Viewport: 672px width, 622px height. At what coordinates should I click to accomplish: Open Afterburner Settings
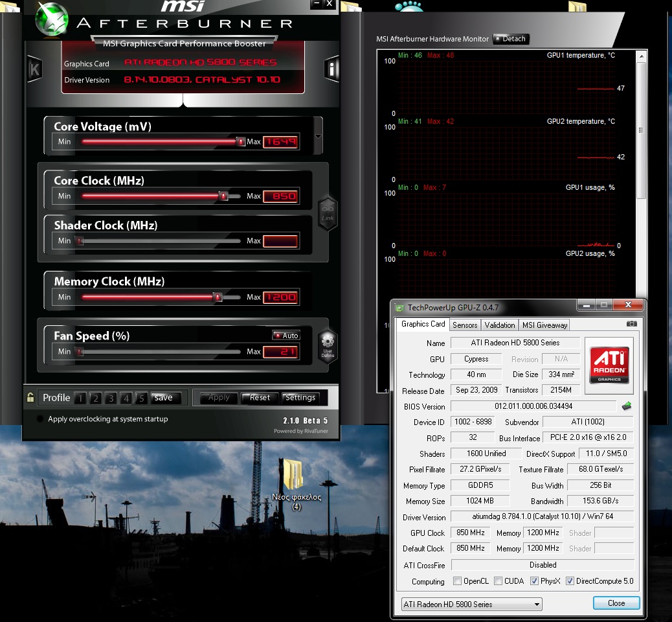click(x=301, y=398)
